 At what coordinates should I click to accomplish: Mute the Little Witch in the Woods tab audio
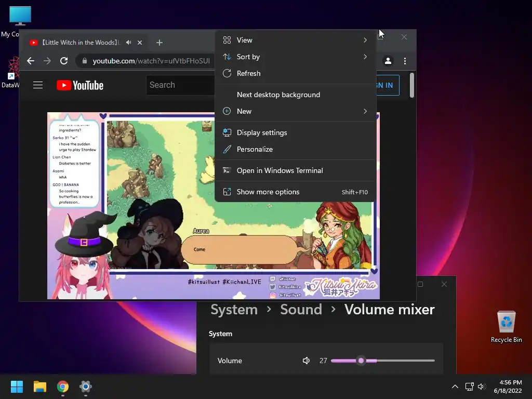point(129,43)
